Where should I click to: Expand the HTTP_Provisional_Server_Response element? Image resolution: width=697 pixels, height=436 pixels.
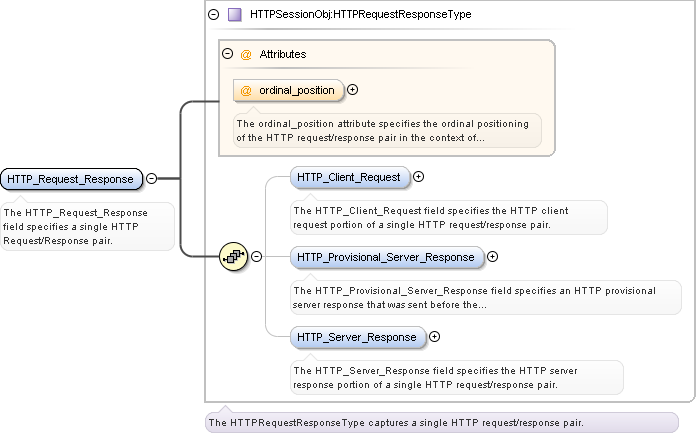click(x=492, y=257)
